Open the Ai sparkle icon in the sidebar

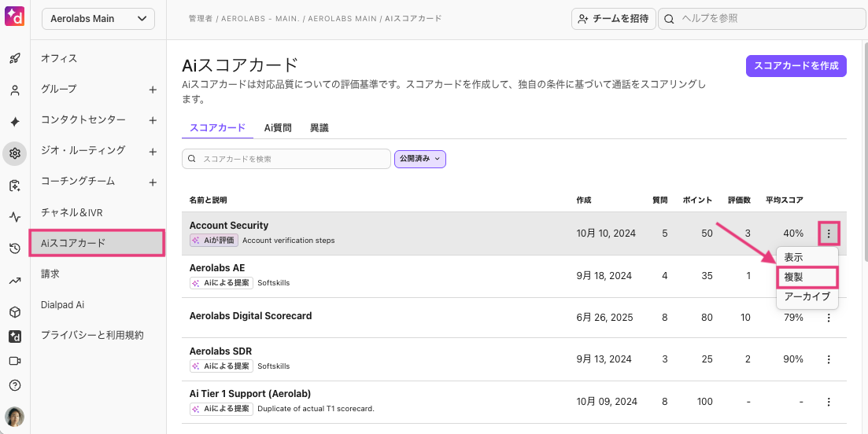[x=15, y=122]
